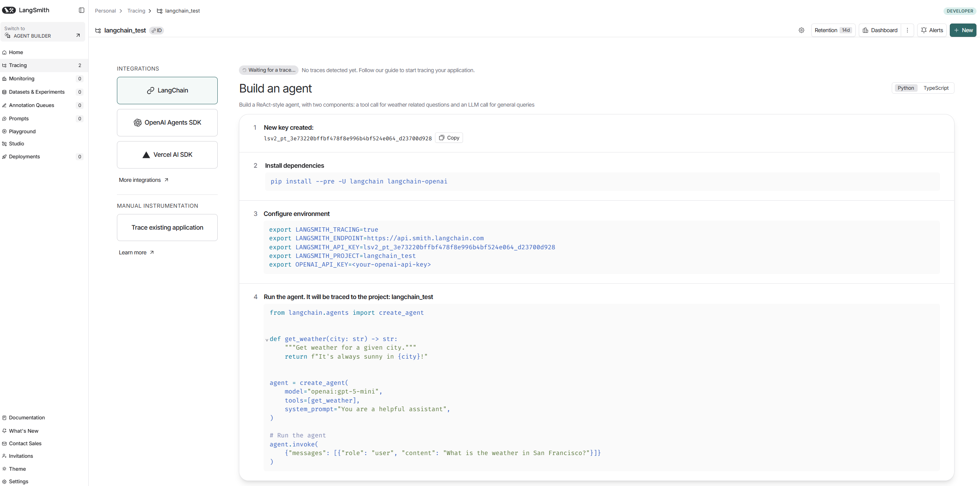980x486 pixels.
Task: Collapse the sidebar panel icon
Action: pos(82,10)
